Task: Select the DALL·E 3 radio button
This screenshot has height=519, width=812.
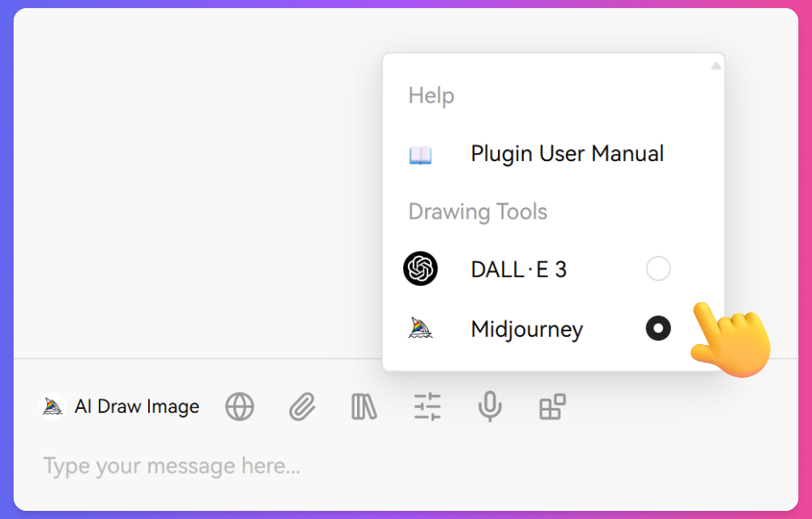Action: pos(658,268)
